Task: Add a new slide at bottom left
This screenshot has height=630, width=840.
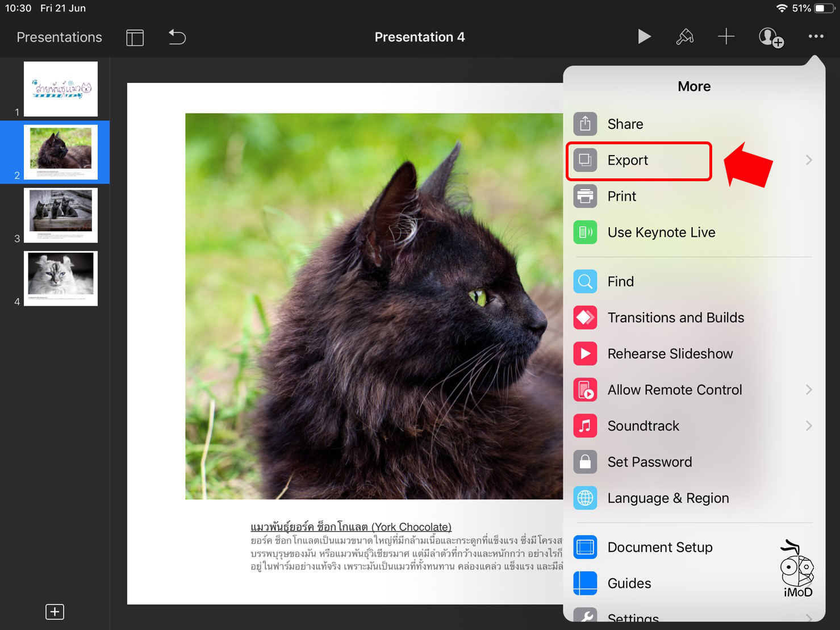Action: [x=55, y=612]
